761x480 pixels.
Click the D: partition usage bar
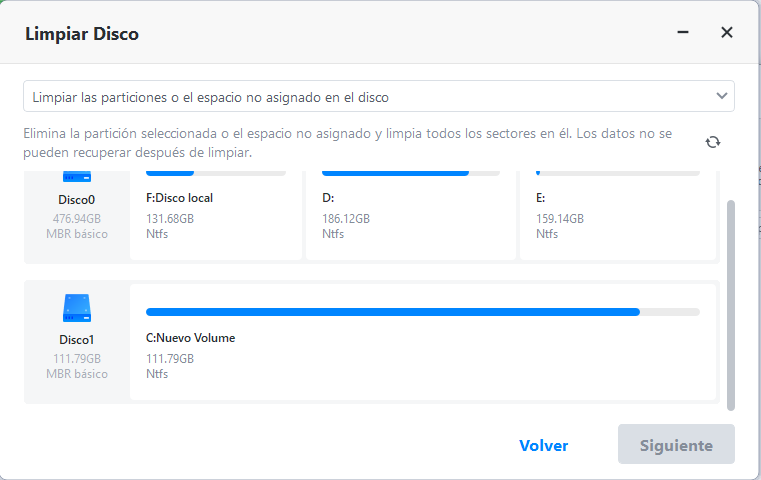click(410, 173)
